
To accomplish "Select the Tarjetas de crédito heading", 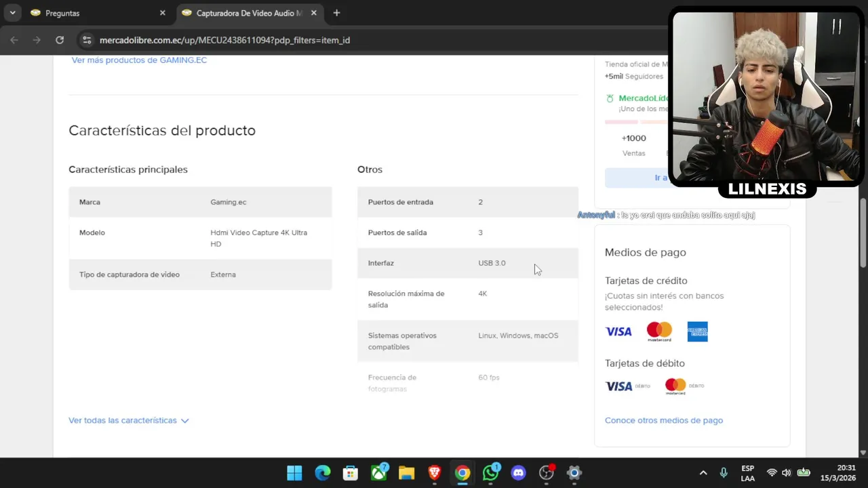I will tap(646, 281).
